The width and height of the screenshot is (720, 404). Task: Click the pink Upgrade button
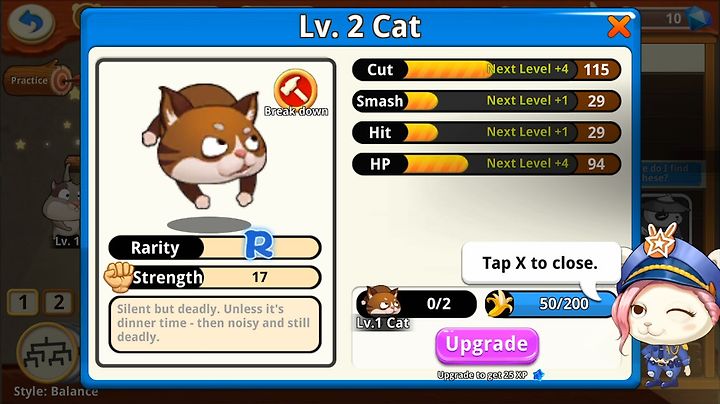click(487, 345)
